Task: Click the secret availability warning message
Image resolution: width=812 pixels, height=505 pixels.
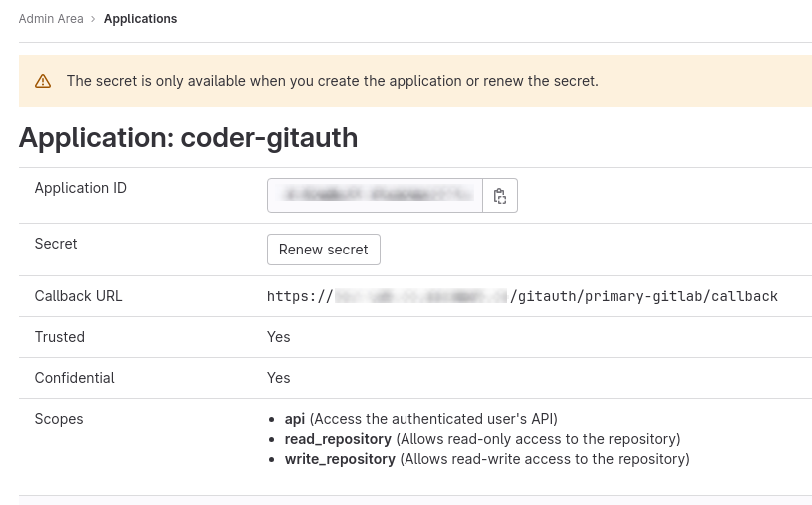Action: (x=333, y=81)
